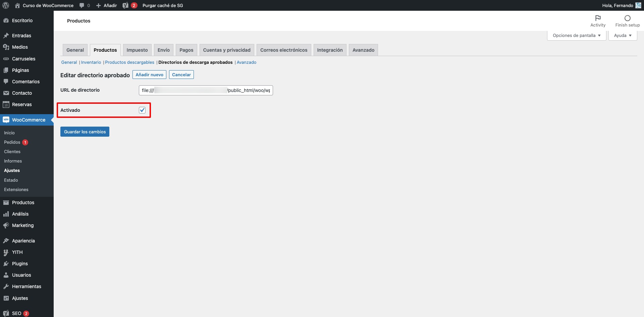The height and width of the screenshot is (317, 644).
Task: Expand Opciones de pantalla dropdown
Action: (576, 36)
